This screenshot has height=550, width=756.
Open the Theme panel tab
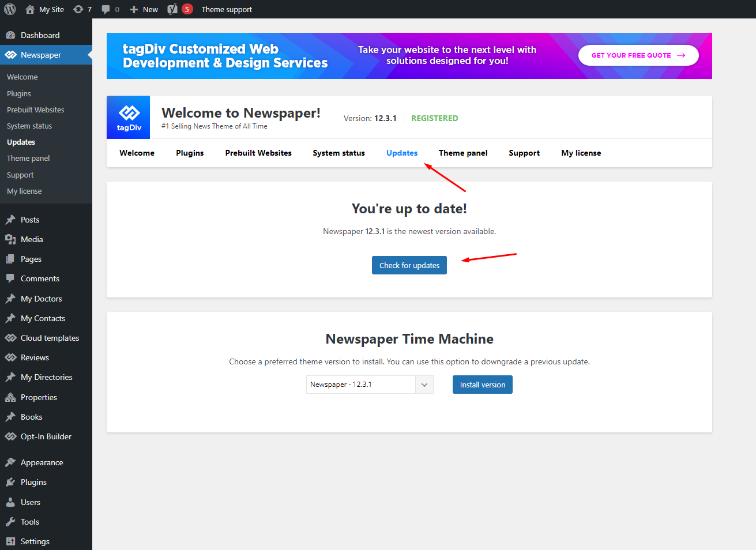point(463,153)
